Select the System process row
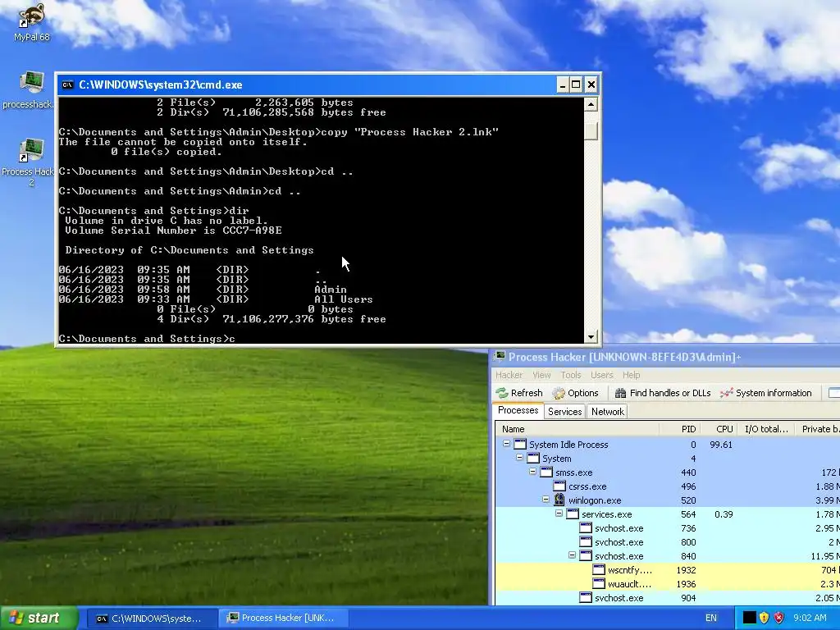 (668, 459)
